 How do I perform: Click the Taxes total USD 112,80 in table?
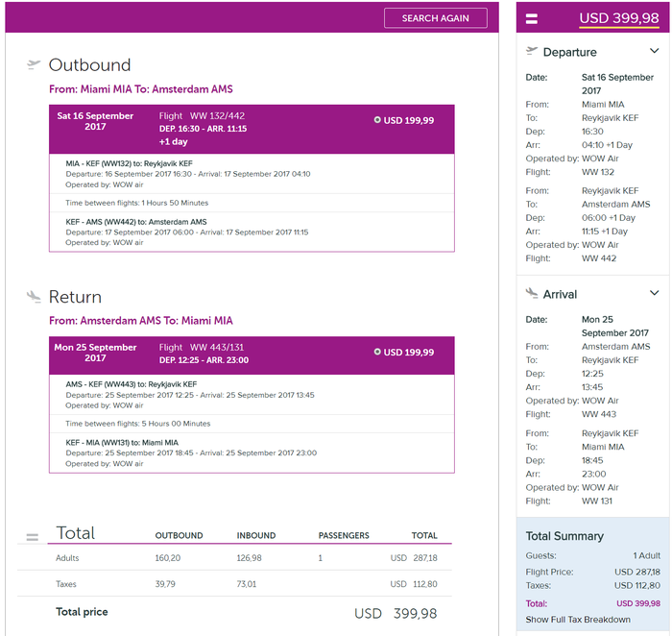click(414, 584)
